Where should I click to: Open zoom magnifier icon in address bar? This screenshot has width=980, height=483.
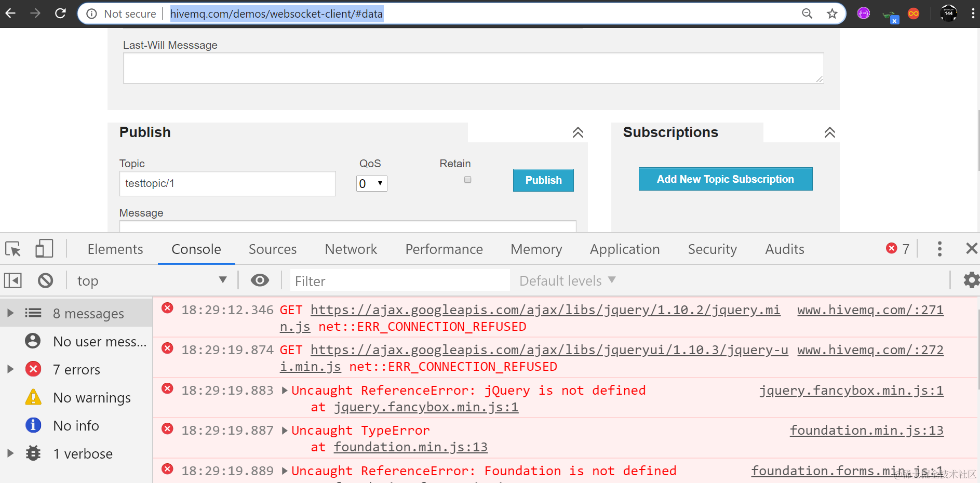click(x=807, y=14)
